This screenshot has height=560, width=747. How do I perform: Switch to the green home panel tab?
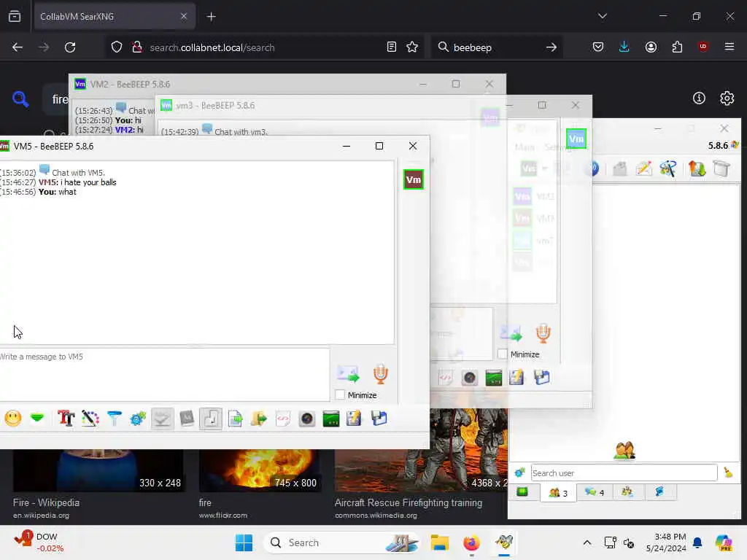tap(522, 492)
